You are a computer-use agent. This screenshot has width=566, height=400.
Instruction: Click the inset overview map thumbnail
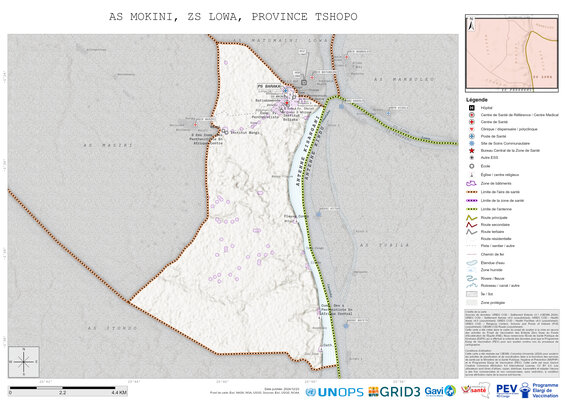[512, 53]
